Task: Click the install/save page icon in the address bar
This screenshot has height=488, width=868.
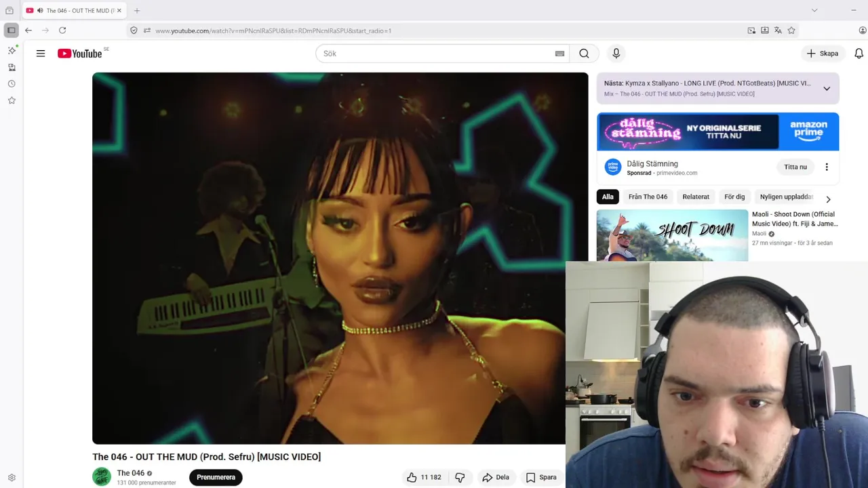Action: pos(765,30)
